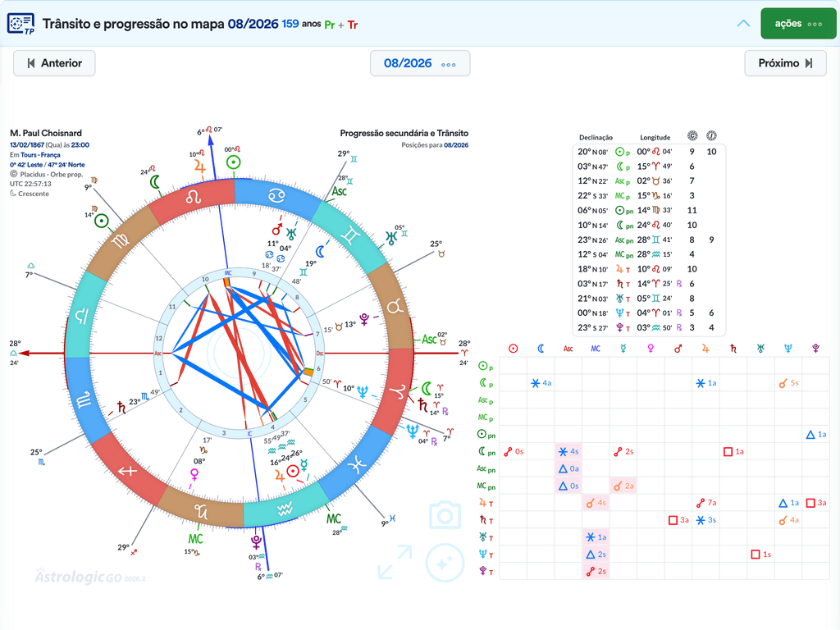Select the Jupiter column header in aspect grid
The width and height of the screenshot is (840, 630).
(x=705, y=349)
